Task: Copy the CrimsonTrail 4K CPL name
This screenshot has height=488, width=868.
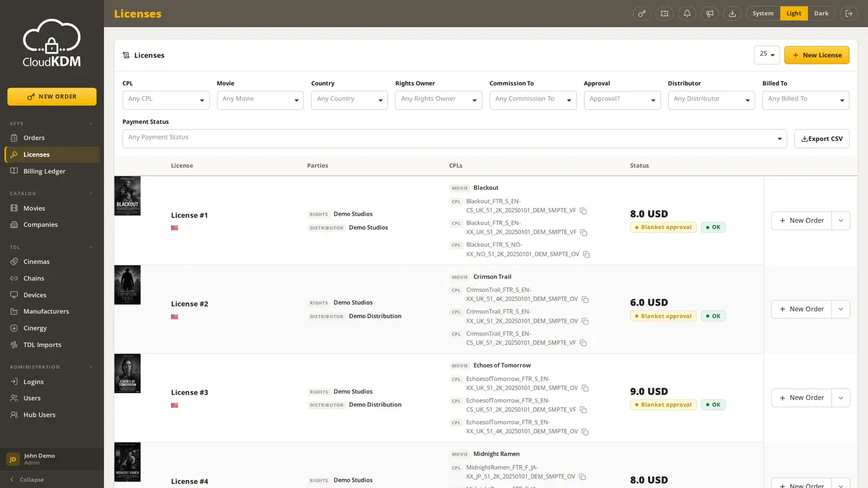Action: 585,299
